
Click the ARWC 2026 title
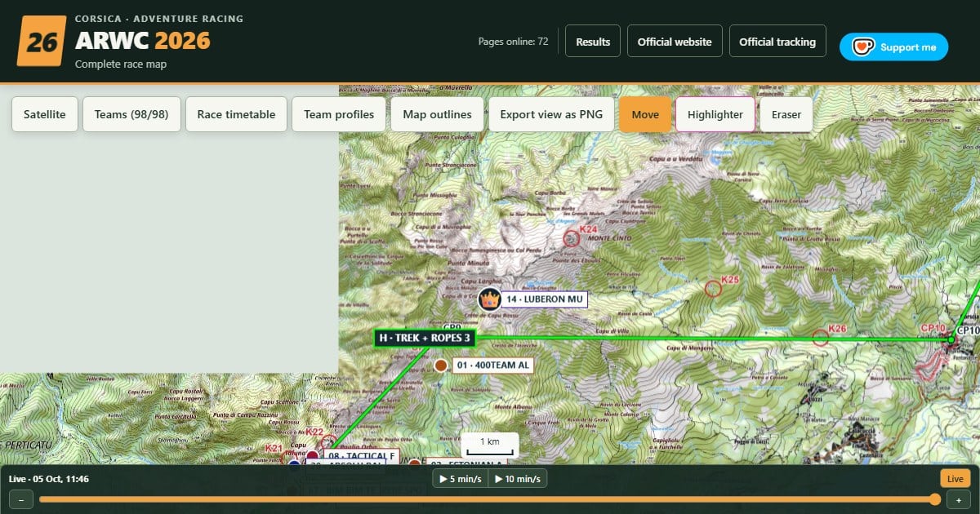click(143, 41)
